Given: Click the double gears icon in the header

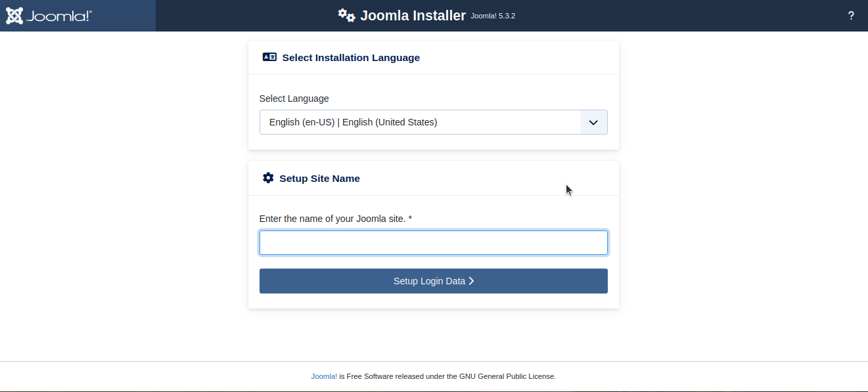Looking at the screenshot, I should [346, 14].
